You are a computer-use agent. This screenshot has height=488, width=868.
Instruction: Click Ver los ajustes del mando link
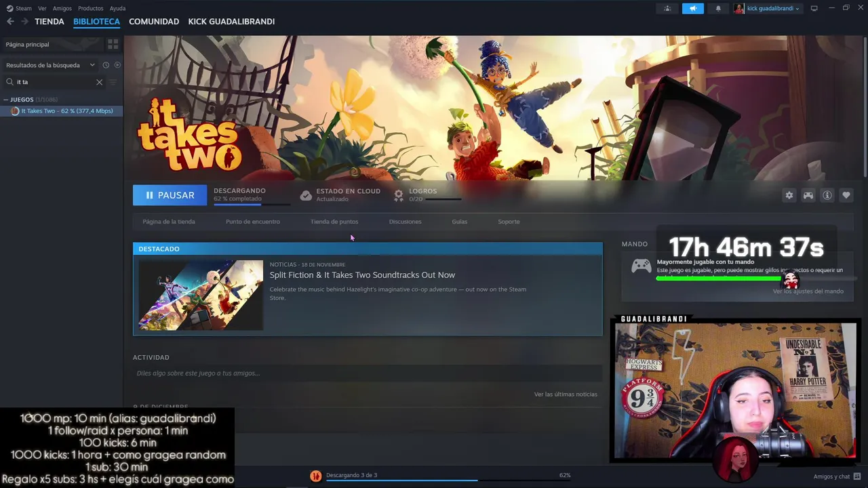pos(808,291)
